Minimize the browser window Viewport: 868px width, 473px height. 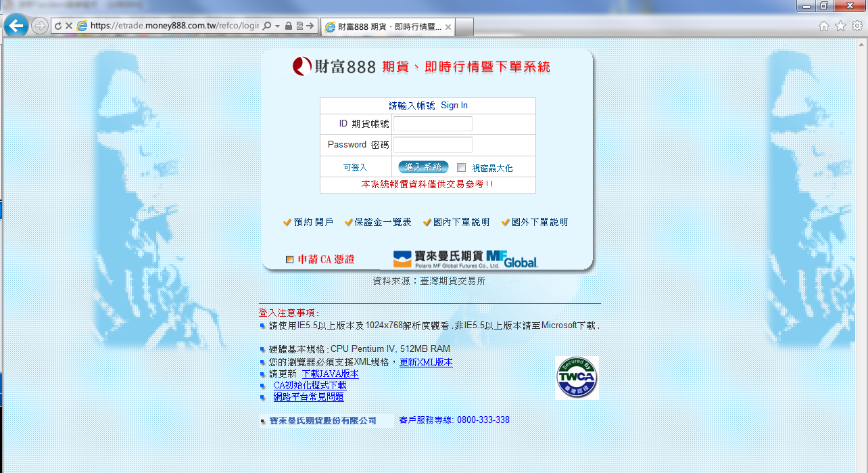coord(805,5)
